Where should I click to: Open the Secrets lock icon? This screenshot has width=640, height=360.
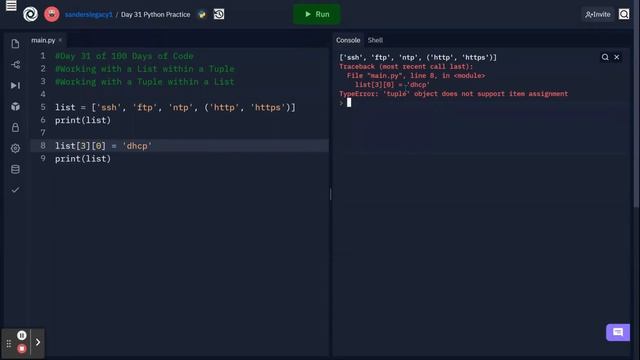(16, 127)
